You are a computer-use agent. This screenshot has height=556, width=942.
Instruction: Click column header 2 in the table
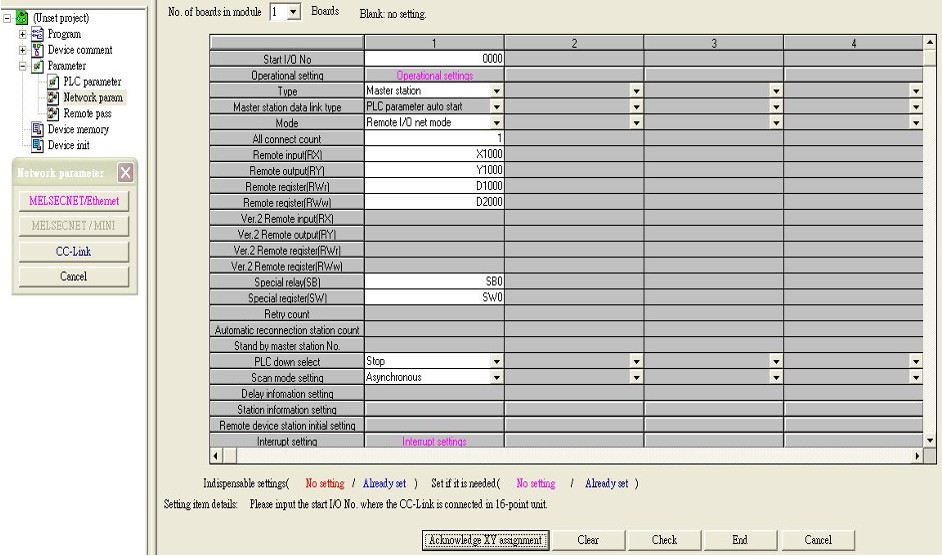(x=574, y=43)
